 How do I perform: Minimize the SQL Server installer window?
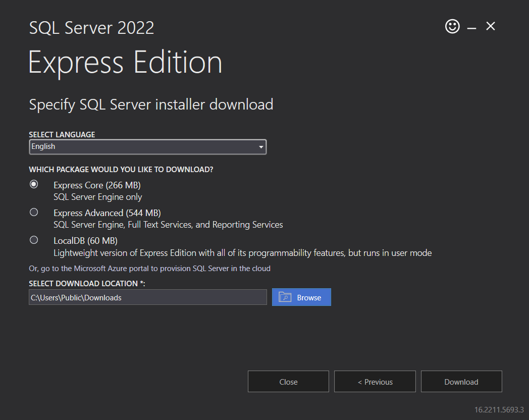point(471,28)
